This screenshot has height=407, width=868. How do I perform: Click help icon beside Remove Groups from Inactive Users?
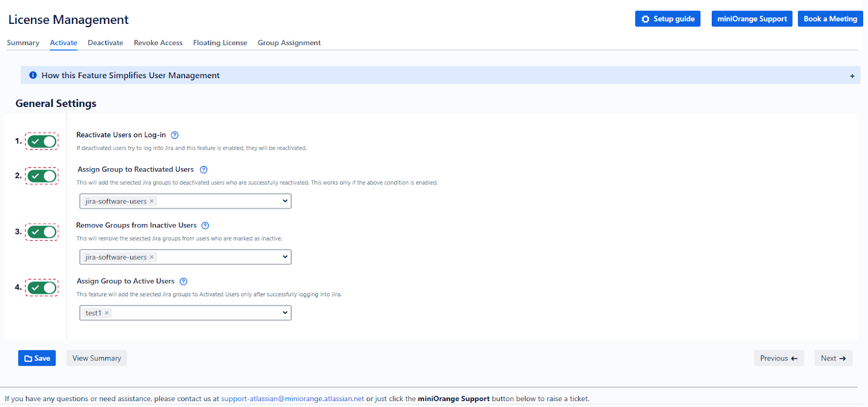point(205,226)
